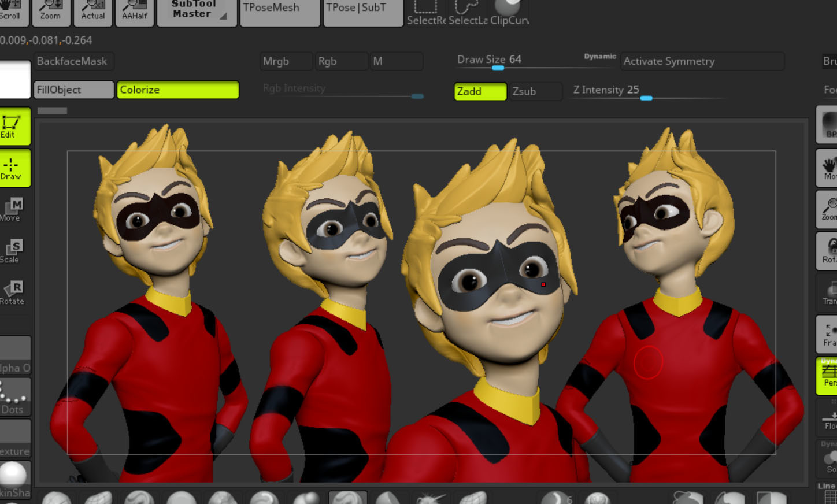The image size is (837, 504).
Task: Click the right shelf Rotate view button
Action: pos(827,251)
